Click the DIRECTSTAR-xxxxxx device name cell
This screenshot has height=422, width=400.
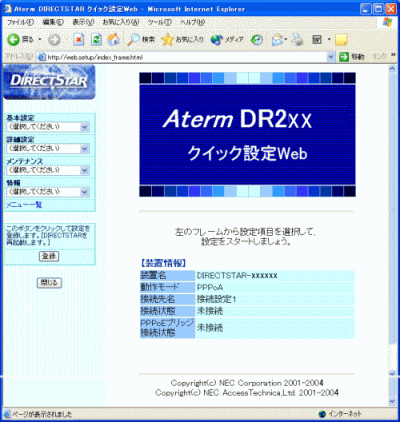coord(275,276)
